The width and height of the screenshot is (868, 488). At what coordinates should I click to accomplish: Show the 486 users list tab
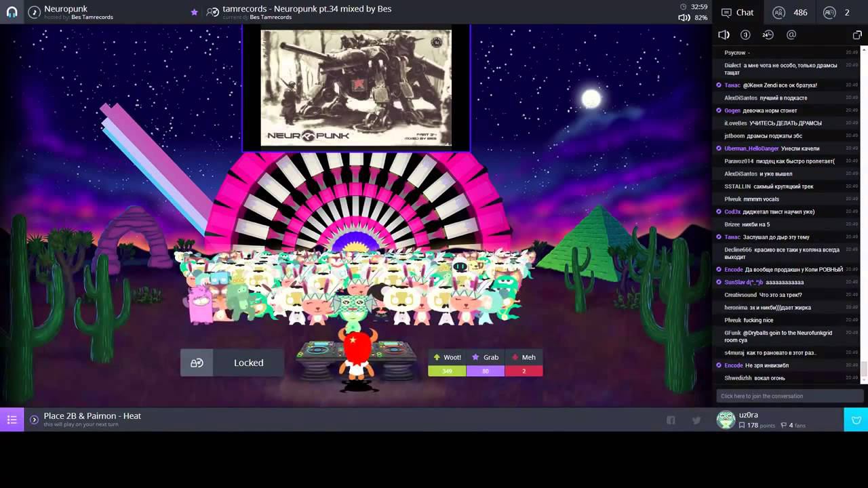coord(791,12)
